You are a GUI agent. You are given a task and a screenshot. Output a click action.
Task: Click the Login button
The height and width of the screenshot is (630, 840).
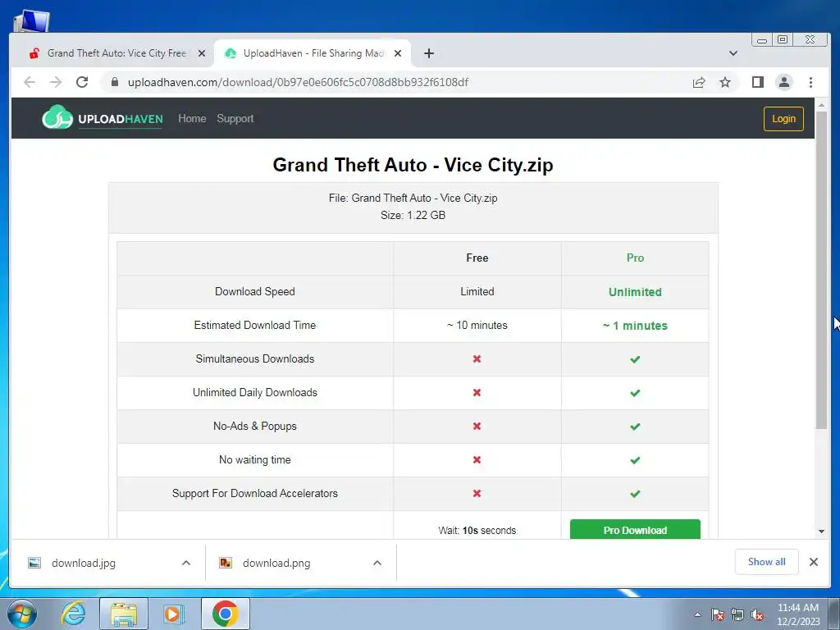(783, 118)
